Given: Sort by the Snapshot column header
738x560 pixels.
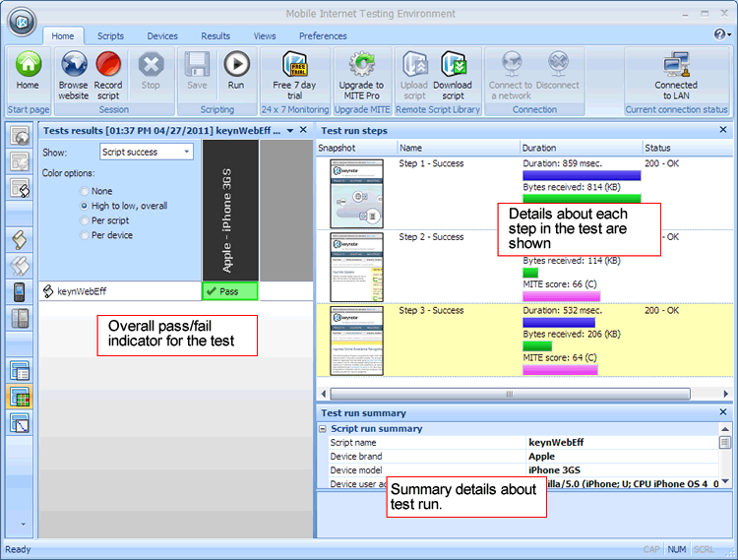Looking at the screenshot, I should pos(356,148).
